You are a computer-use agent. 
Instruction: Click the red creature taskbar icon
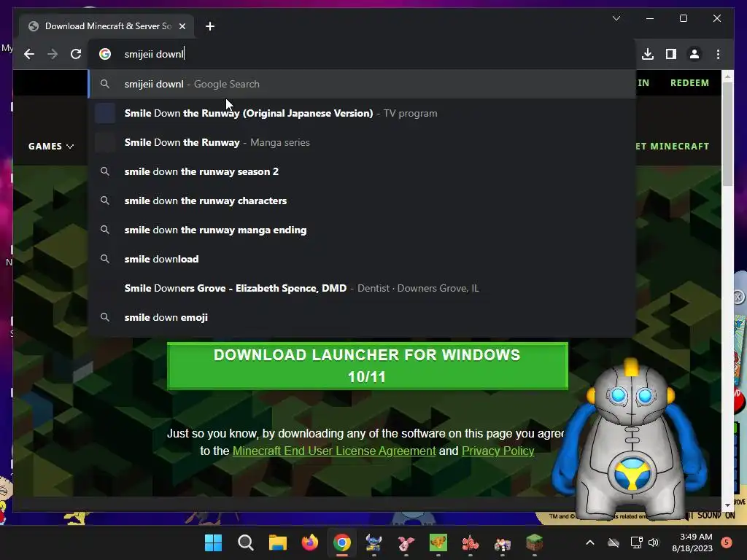471,542
